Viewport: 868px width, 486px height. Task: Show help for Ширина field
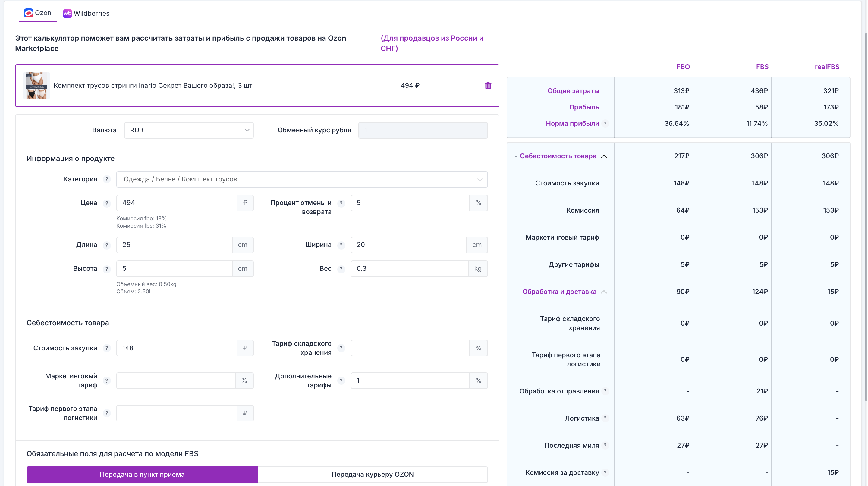(341, 245)
